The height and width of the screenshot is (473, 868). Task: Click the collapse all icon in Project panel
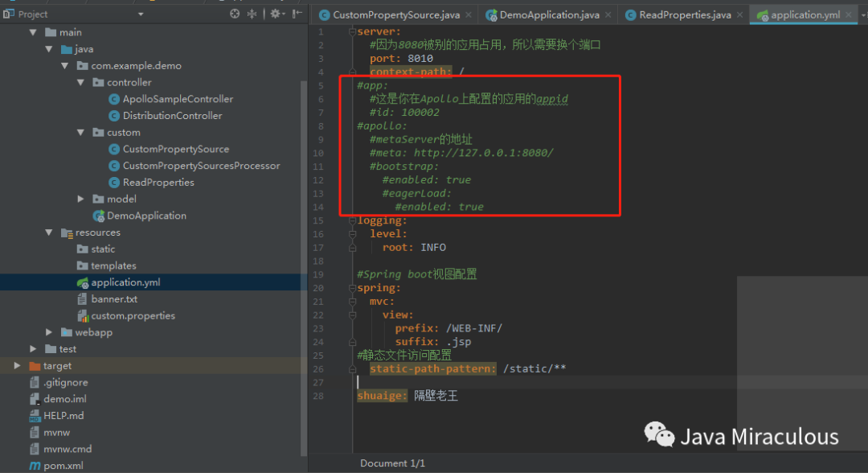(x=252, y=14)
